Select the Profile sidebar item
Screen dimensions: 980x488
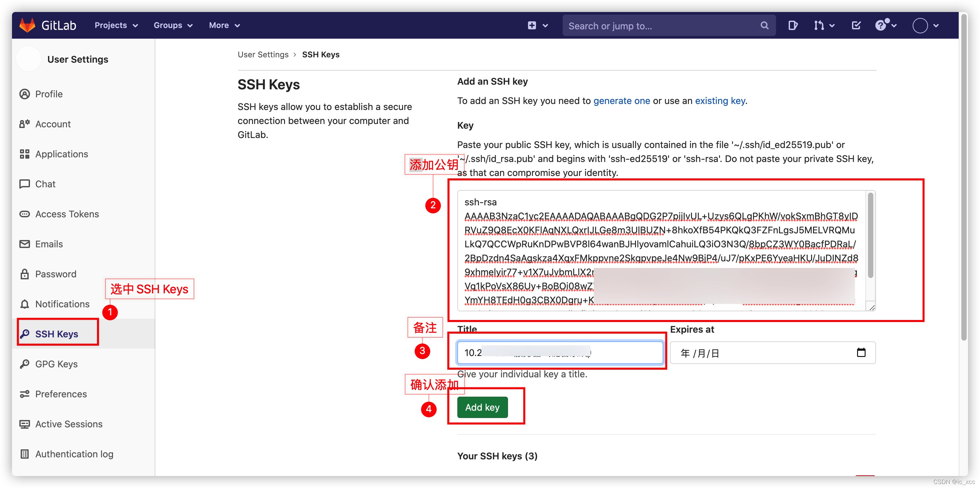pyautogui.click(x=49, y=93)
